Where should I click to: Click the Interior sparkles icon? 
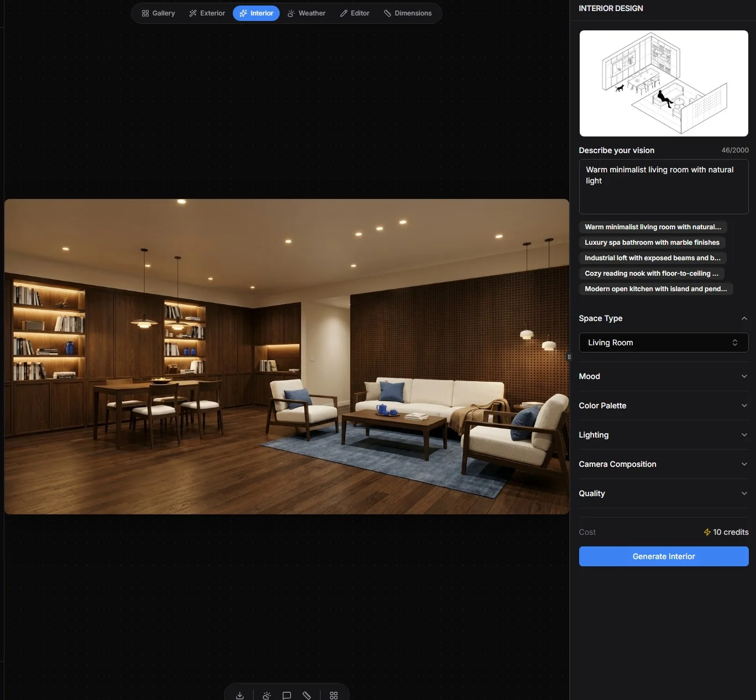click(243, 13)
